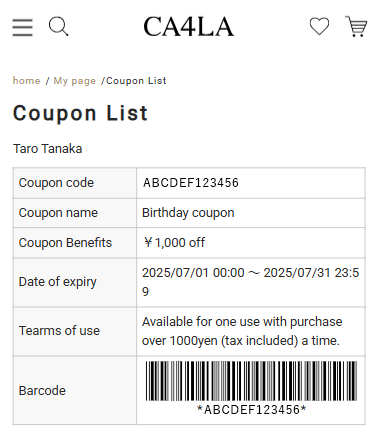Screen dimensions: 376x436
Task: Click the search magnifier icon
Action: tap(58, 26)
